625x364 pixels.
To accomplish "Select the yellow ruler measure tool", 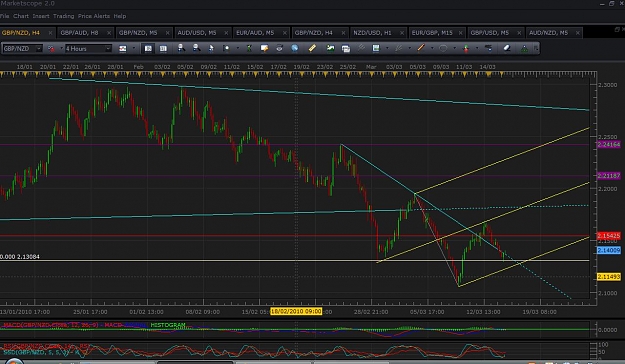I will point(312,48).
